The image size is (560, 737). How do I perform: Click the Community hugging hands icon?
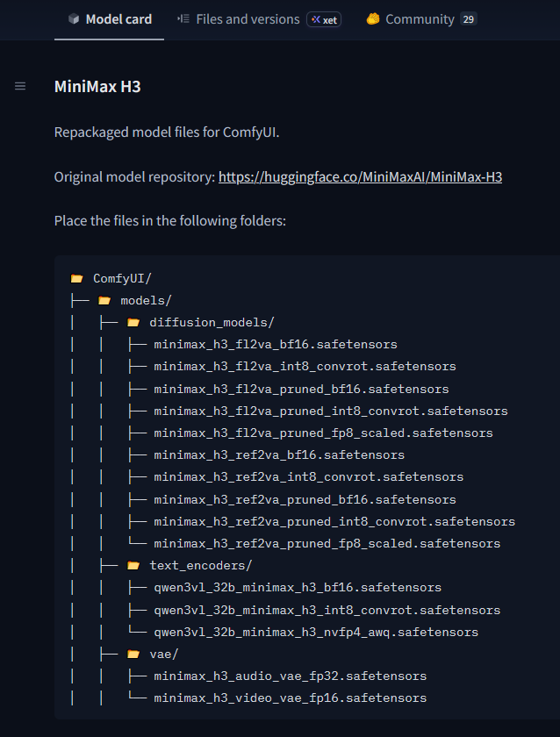[x=373, y=18]
